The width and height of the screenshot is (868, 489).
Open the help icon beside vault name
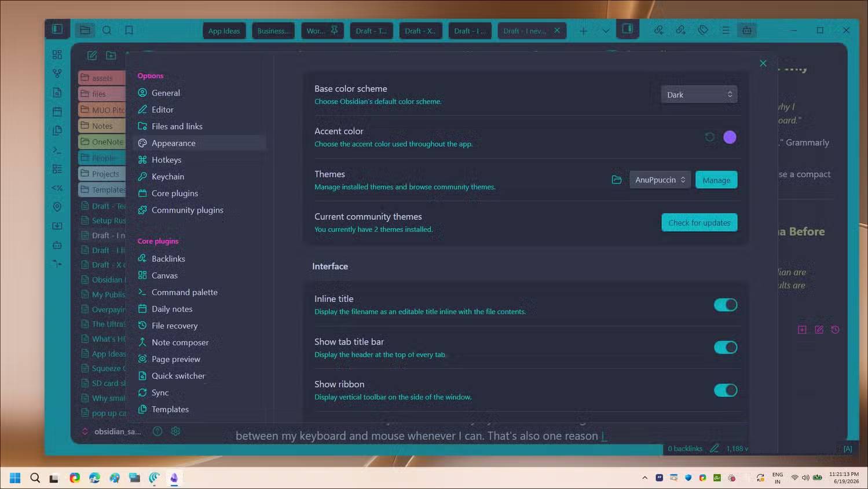click(157, 431)
